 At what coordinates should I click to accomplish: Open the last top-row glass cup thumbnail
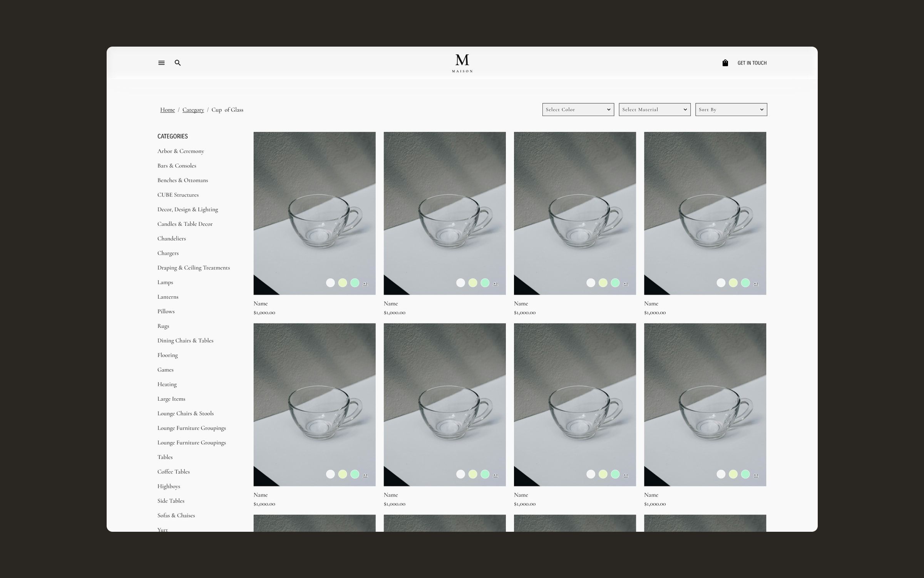(x=705, y=213)
